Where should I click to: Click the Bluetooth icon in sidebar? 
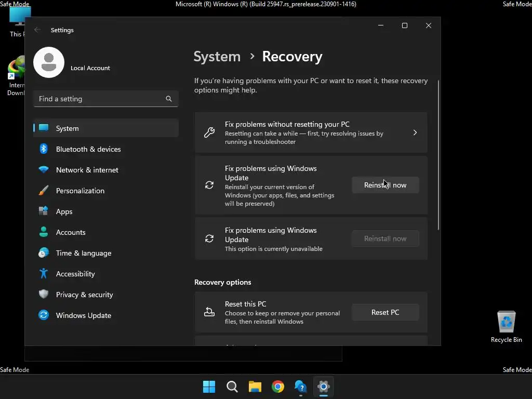tap(44, 149)
